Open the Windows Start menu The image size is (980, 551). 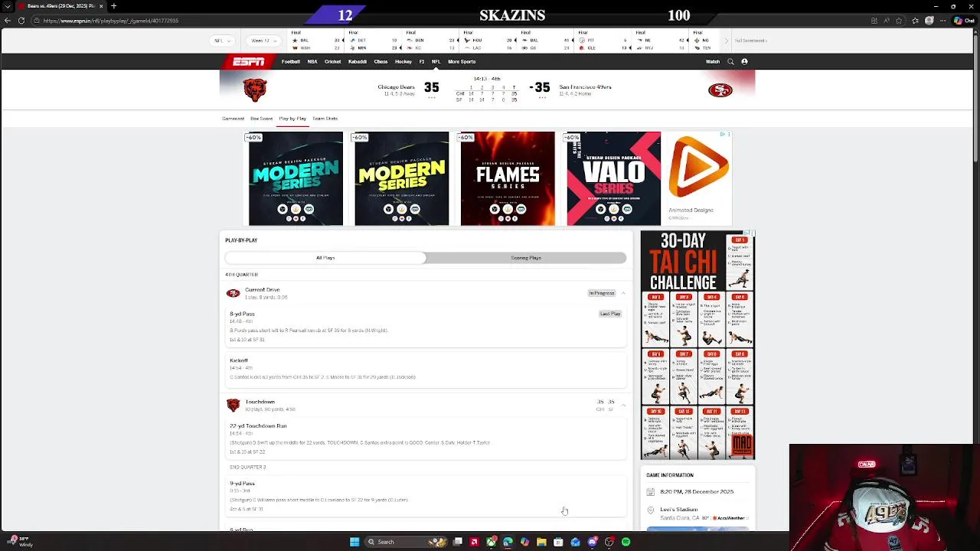[354, 542]
